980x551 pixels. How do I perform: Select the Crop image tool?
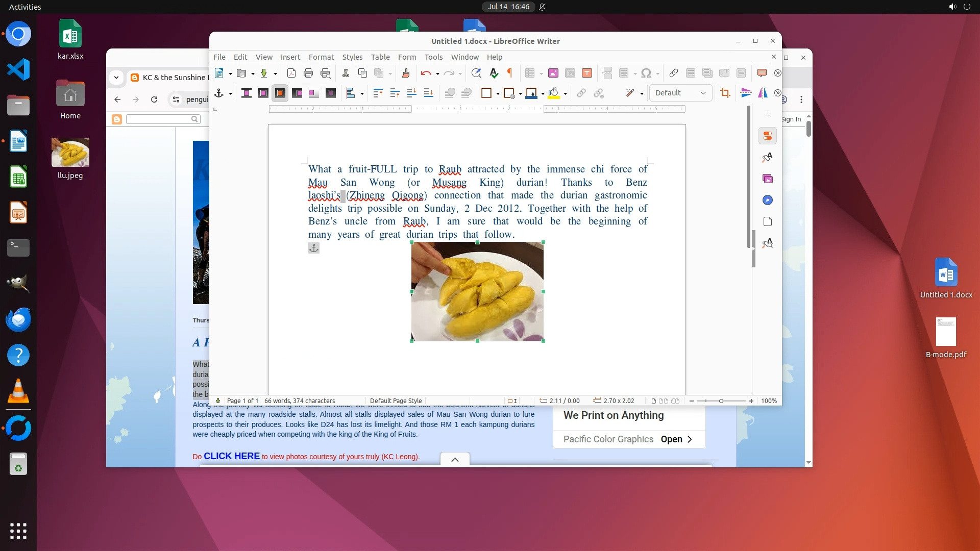coord(725,93)
